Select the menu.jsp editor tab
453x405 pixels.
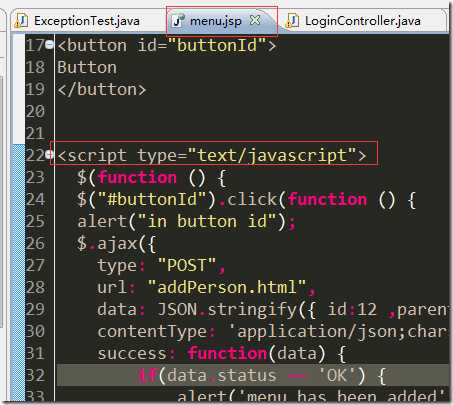pos(221,21)
